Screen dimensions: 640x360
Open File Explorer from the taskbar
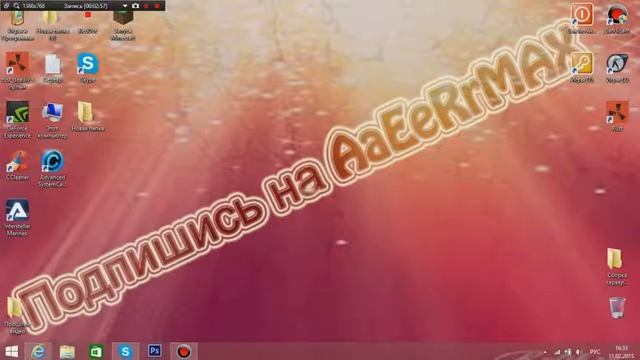(x=67, y=351)
